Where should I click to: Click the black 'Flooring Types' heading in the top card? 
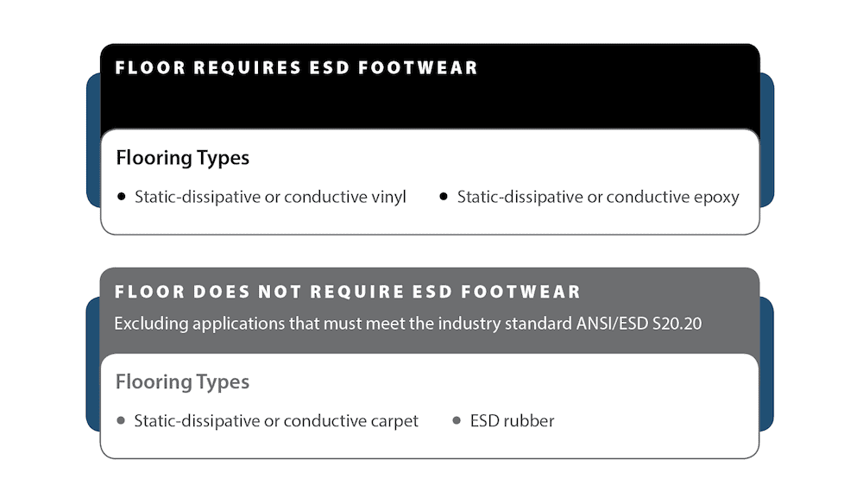pyautogui.click(x=182, y=158)
